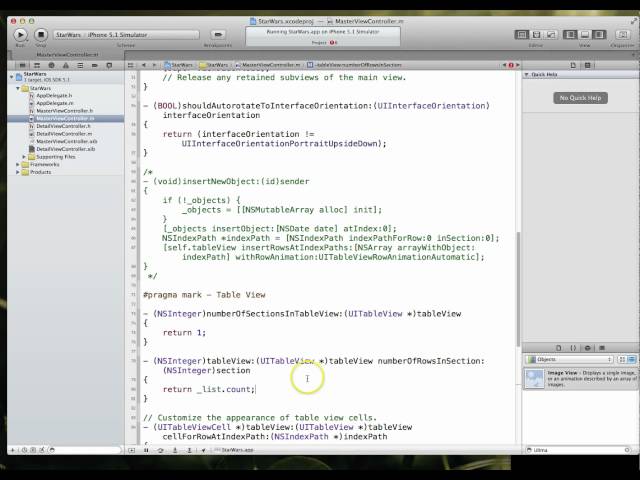Click StarWars project in the jump bar
This screenshot has width=640, height=480.
pyautogui.click(x=179, y=65)
